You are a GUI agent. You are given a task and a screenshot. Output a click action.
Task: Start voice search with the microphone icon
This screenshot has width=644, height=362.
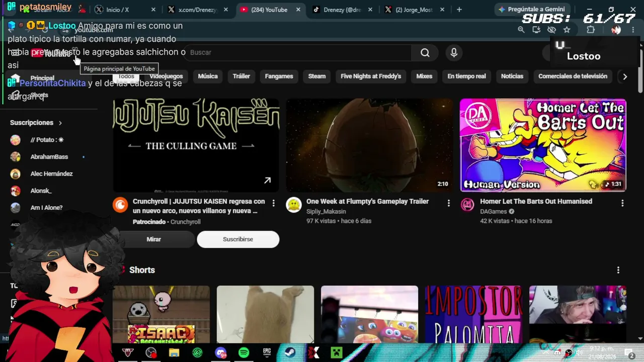454,53
